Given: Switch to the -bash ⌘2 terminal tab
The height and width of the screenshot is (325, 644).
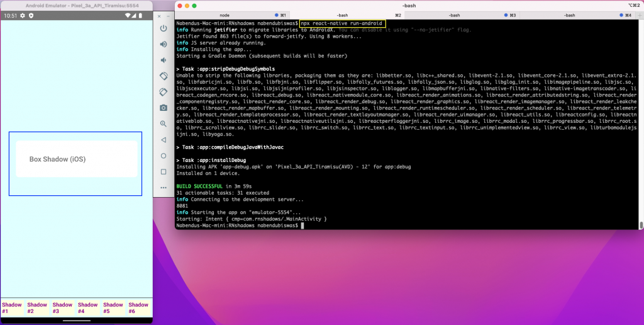Looking at the screenshot, I should [x=347, y=15].
